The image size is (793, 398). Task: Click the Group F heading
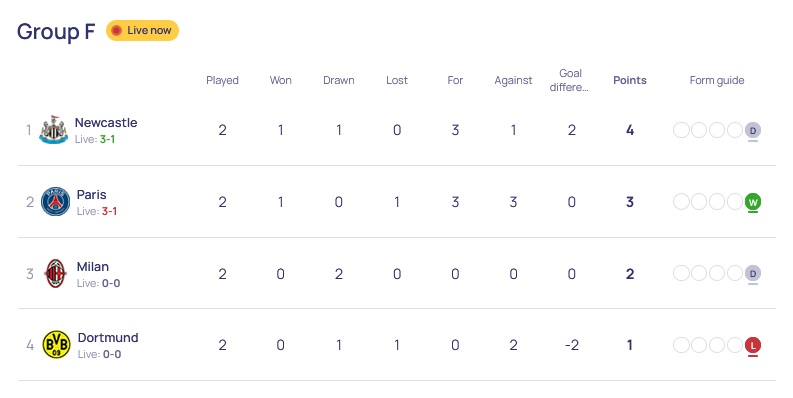click(x=56, y=31)
